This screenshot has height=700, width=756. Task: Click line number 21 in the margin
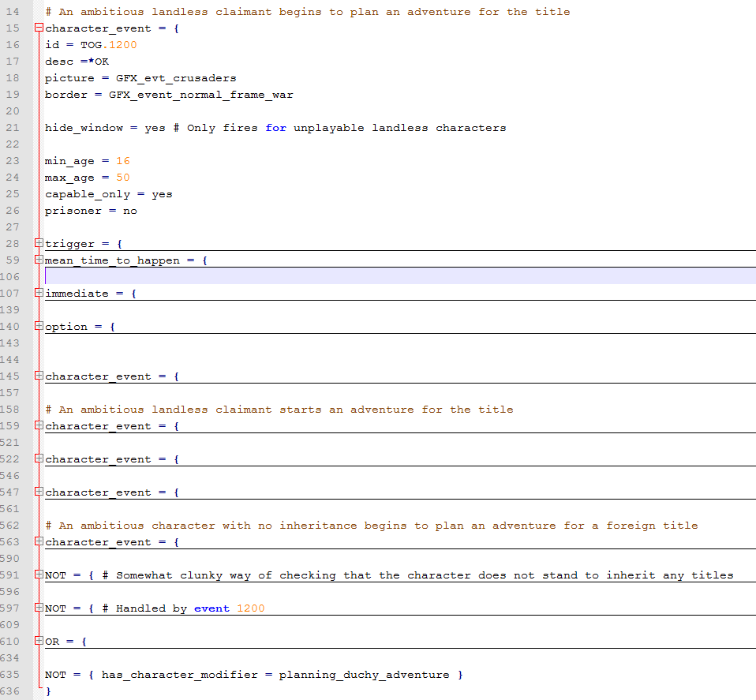click(x=13, y=128)
